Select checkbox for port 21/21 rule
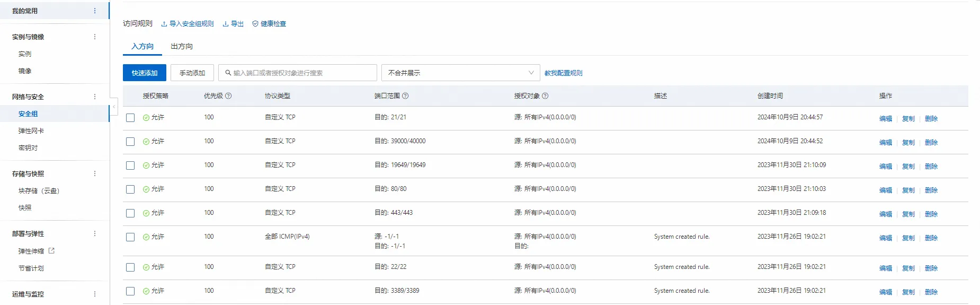 130,118
